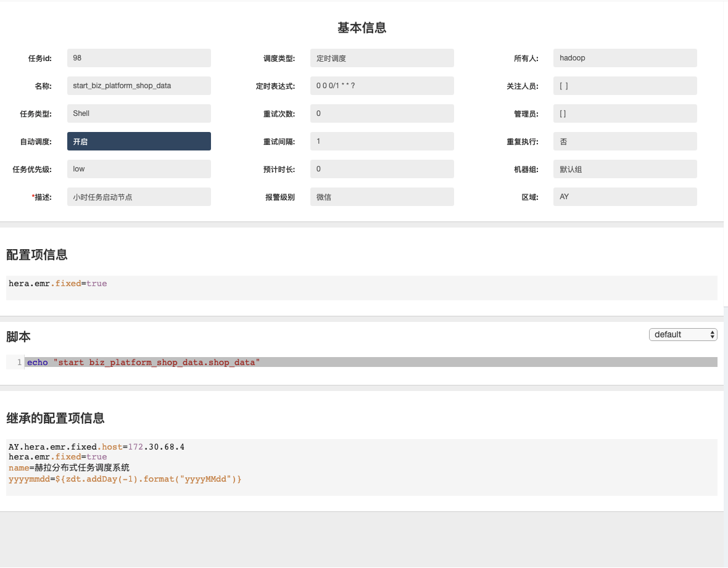Click the 任务id field showing 98
Screen dimensions: 728x568
(x=139, y=58)
